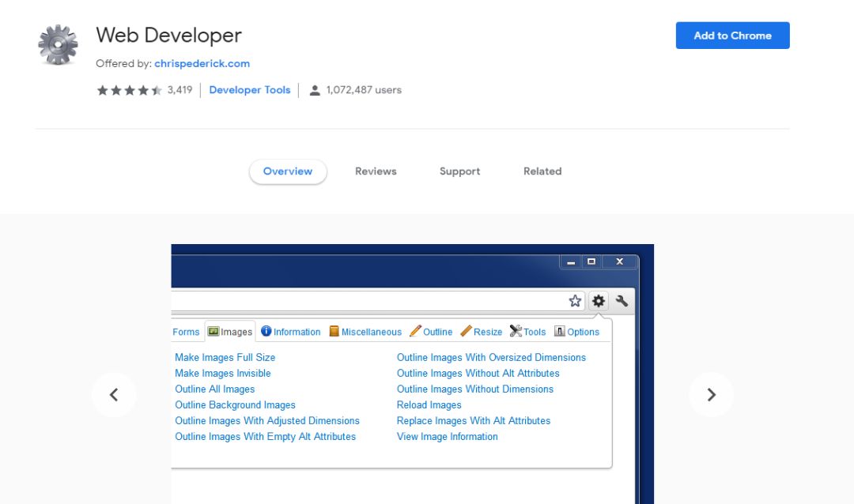Click the star rating icons

[129, 90]
